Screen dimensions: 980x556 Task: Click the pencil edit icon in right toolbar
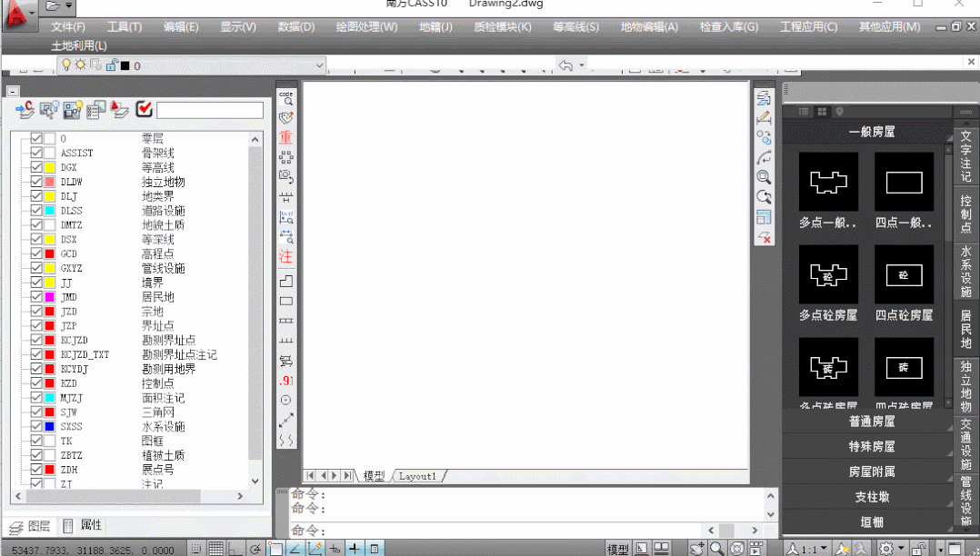pyautogui.click(x=764, y=117)
